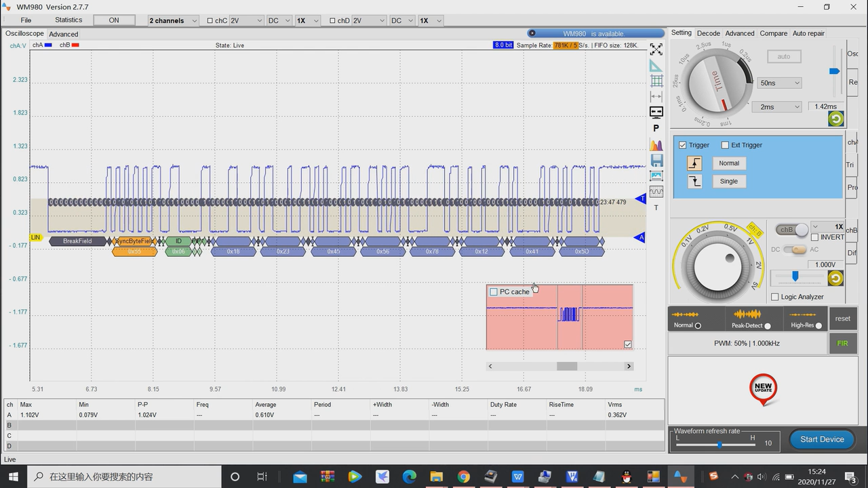Open the Statistics menu
This screenshot has height=488, width=868.
[x=68, y=20]
